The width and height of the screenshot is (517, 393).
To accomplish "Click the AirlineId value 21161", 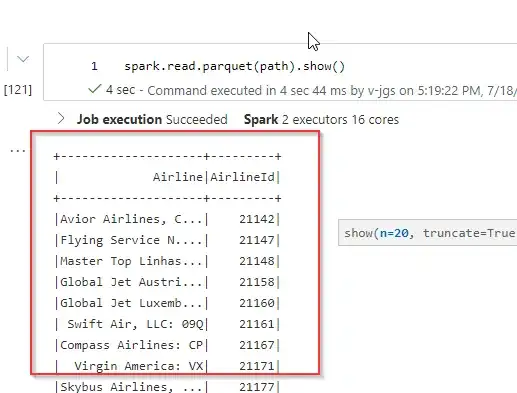I will point(257,324).
